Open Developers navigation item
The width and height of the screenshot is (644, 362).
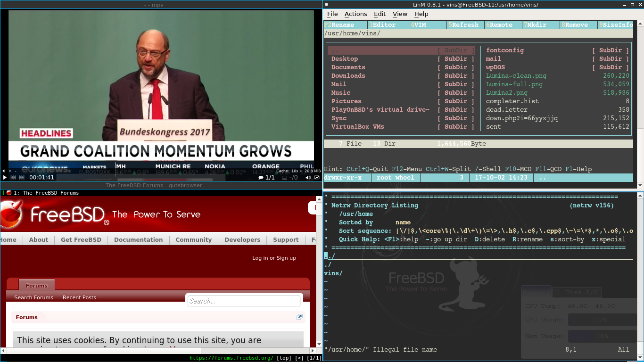tap(242, 239)
